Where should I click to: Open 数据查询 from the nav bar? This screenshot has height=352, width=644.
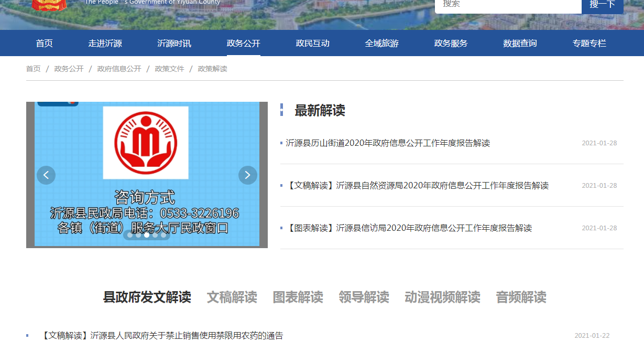click(520, 44)
